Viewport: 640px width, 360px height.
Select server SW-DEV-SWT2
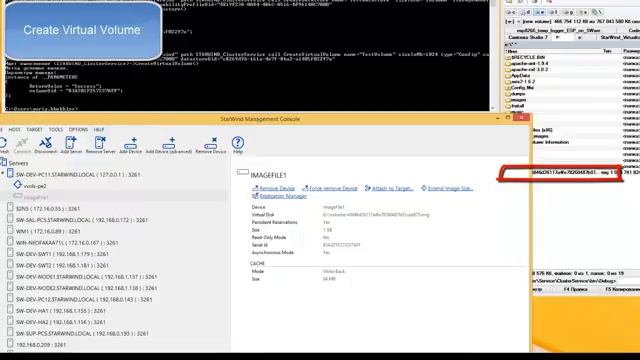[x=62, y=265]
